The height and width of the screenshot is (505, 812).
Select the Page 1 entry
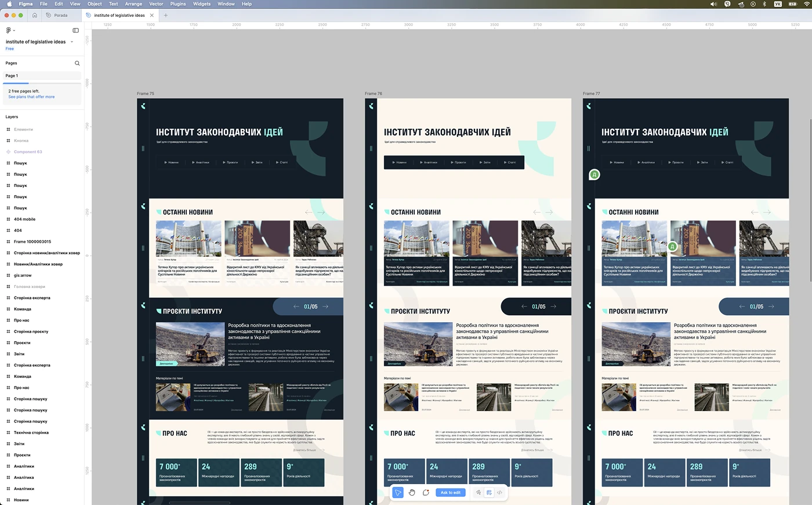pyautogui.click(x=12, y=75)
